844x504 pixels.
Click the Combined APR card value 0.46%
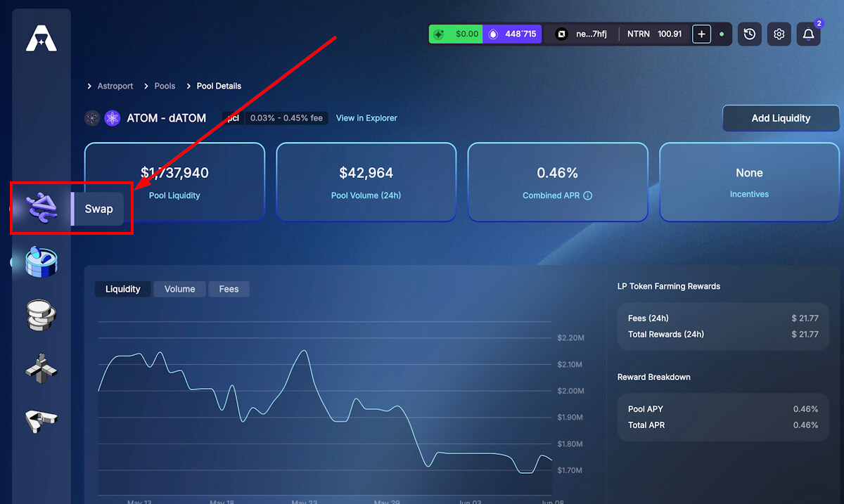(557, 173)
